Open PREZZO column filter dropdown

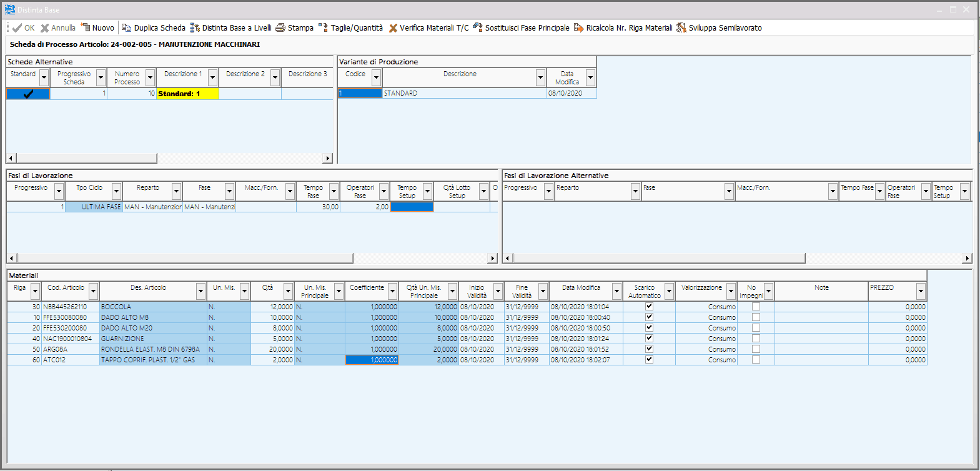pyautogui.click(x=921, y=291)
